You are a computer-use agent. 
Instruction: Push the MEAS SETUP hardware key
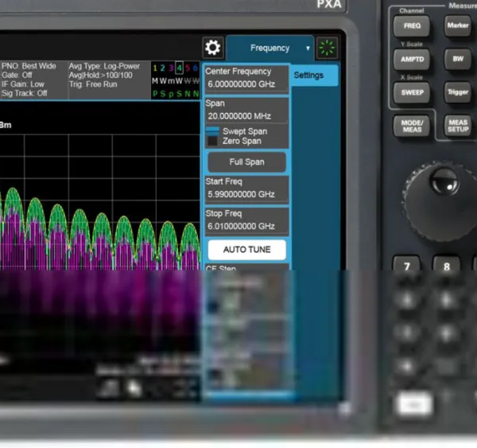point(458,126)
